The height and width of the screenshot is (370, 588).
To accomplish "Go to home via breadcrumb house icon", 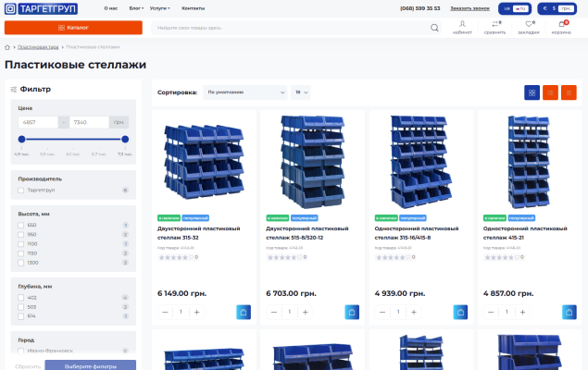I will [7, 47].
